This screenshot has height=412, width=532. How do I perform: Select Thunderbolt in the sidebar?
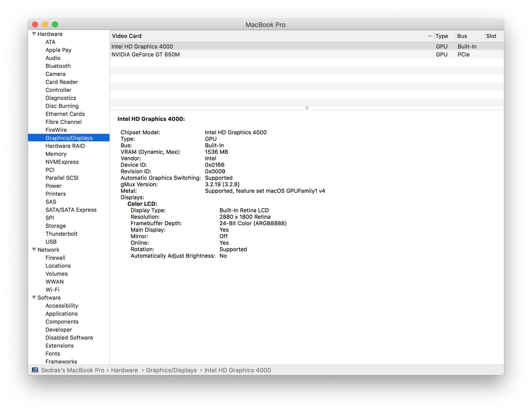[61, 234]
